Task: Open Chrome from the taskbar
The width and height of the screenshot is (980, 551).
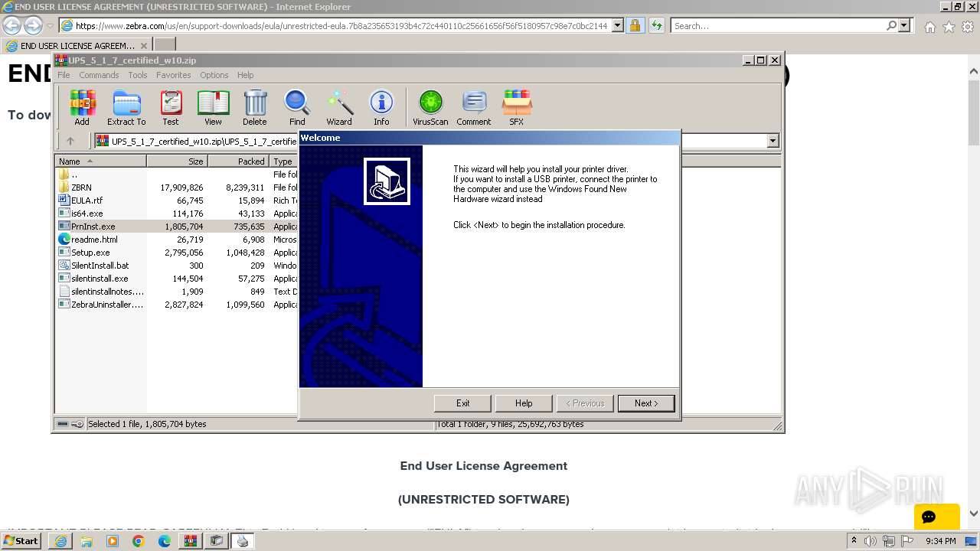Action: pos(138,541)
